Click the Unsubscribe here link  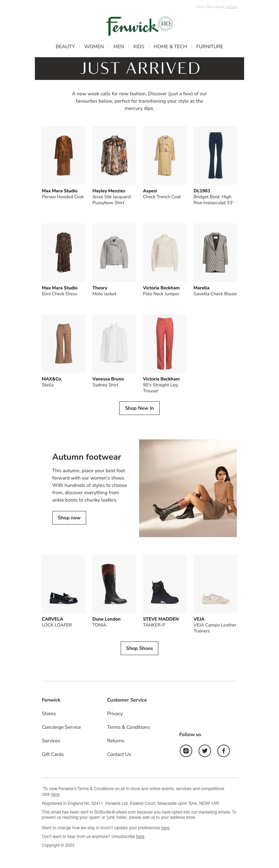[x=140, y=837]
